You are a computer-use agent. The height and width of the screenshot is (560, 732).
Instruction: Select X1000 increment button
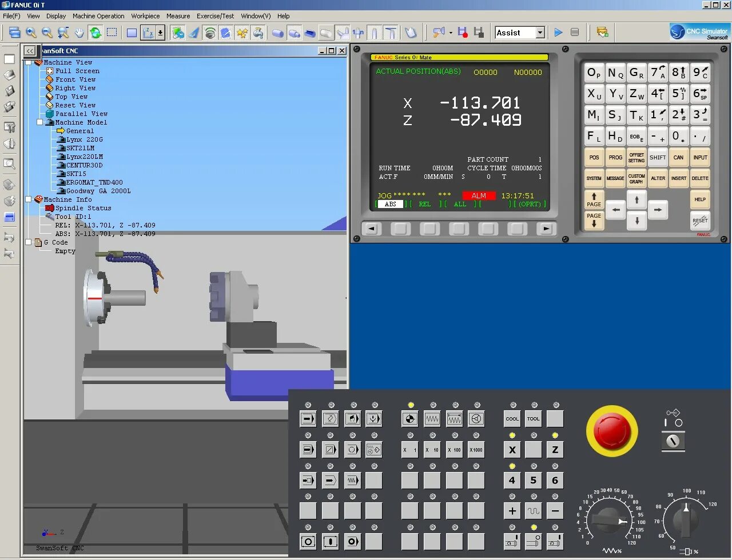[x=476, y=450]
